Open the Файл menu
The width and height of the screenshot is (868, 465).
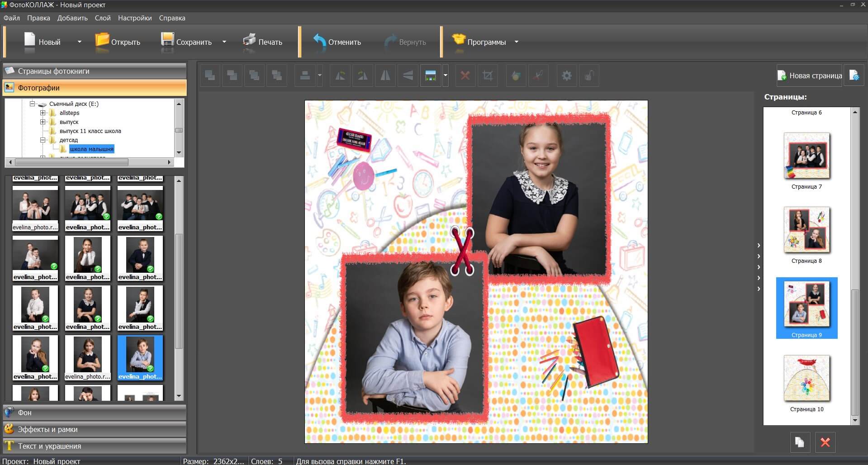(x=12, y=18)
